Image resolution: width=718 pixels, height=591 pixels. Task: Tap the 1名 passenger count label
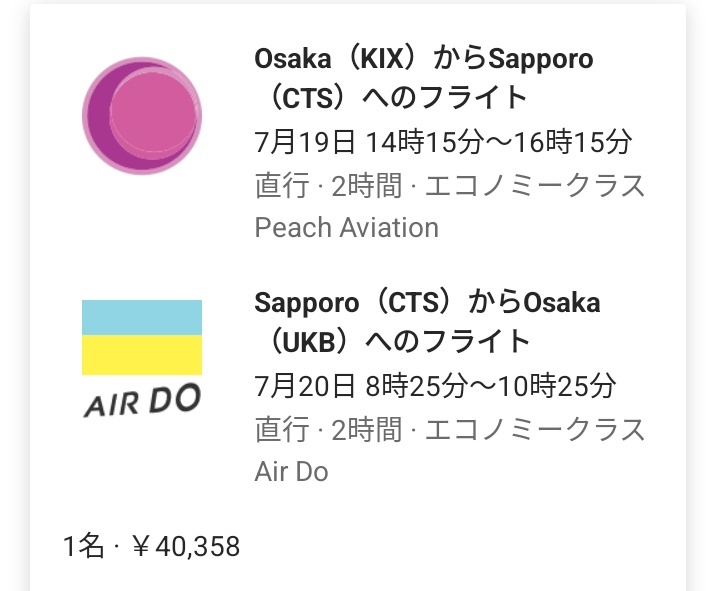click(83, 547)
